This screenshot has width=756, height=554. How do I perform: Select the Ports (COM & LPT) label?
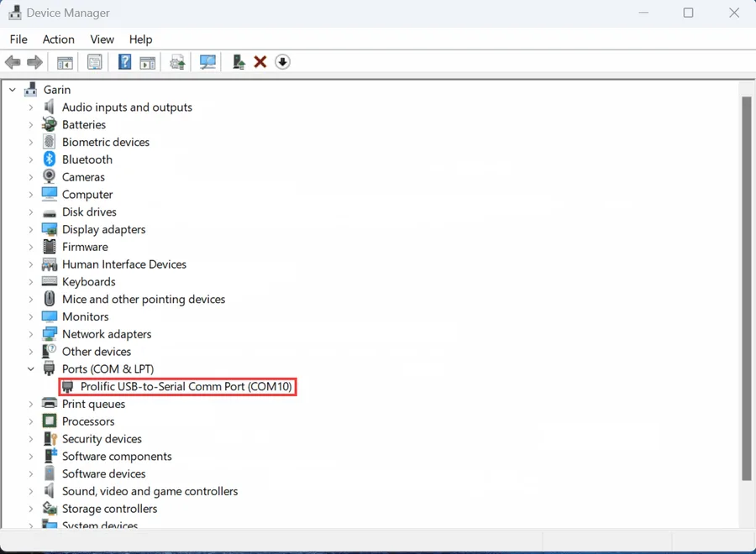point(108,369)
